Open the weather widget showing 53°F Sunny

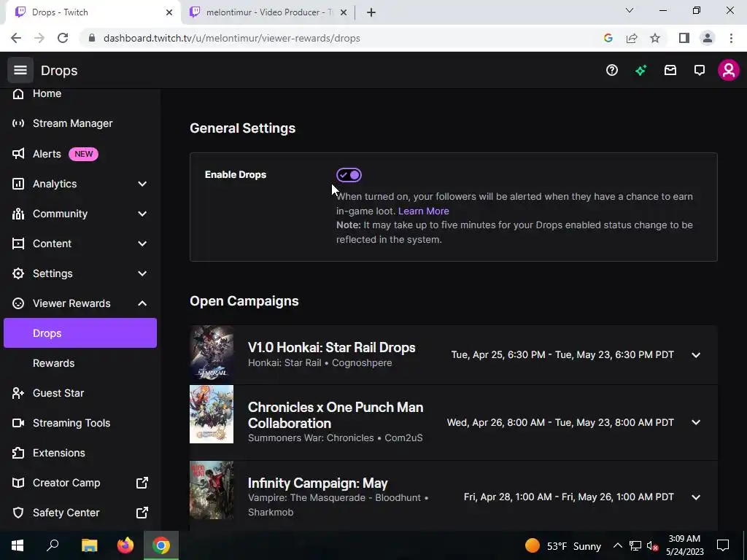point(563,545)
